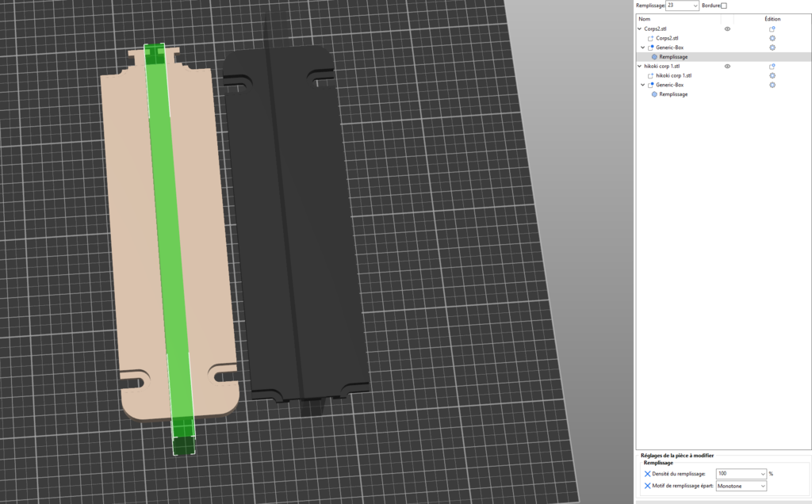Image resolution: width=812 pixels, height=504 pixels.
Task: Select the Generic-Box modifier under Corps2.stl
Action: (669, 48)
